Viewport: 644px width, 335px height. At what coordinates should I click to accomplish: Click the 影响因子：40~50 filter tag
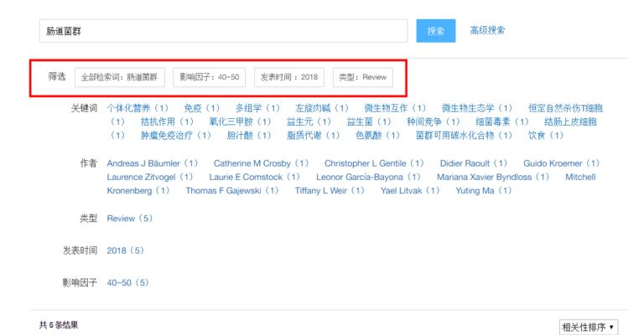(x=209, y=77)
